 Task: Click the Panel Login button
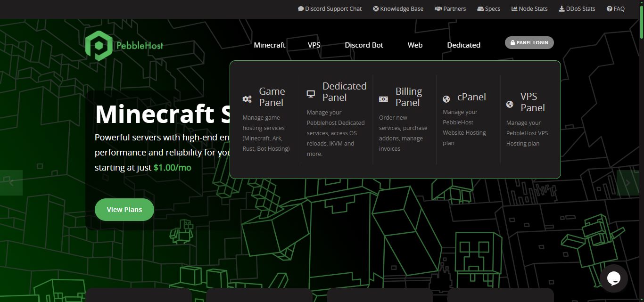coord(529,43)
